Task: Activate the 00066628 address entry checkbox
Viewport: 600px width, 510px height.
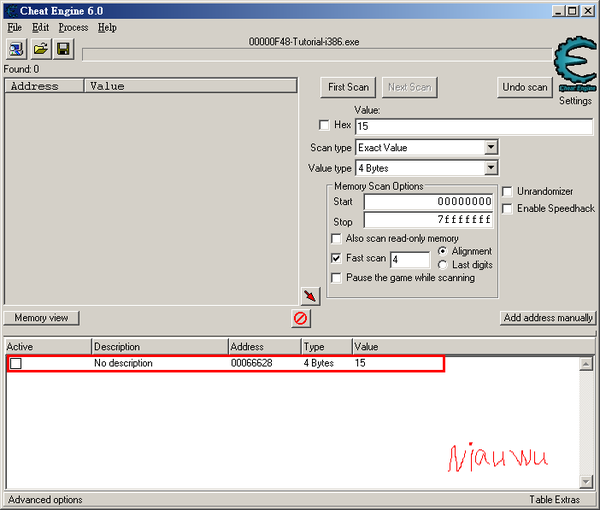Action: coord(16,363)
